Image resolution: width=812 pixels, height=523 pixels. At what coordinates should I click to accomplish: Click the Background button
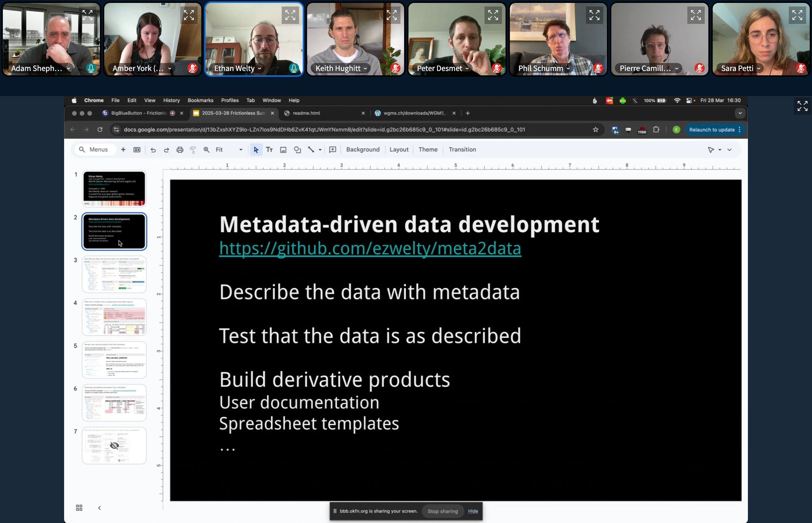pyautogui.click(x=363, y=150)
